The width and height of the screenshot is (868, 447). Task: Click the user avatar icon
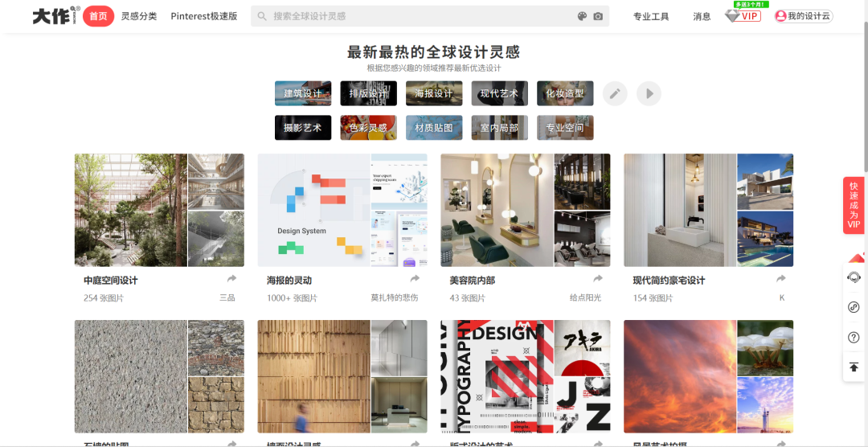pos(781,16)
